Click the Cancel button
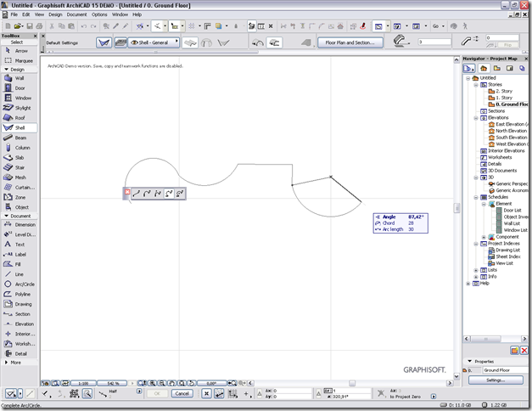This screenshot has height=411, width=532. (x=182, y=393)
